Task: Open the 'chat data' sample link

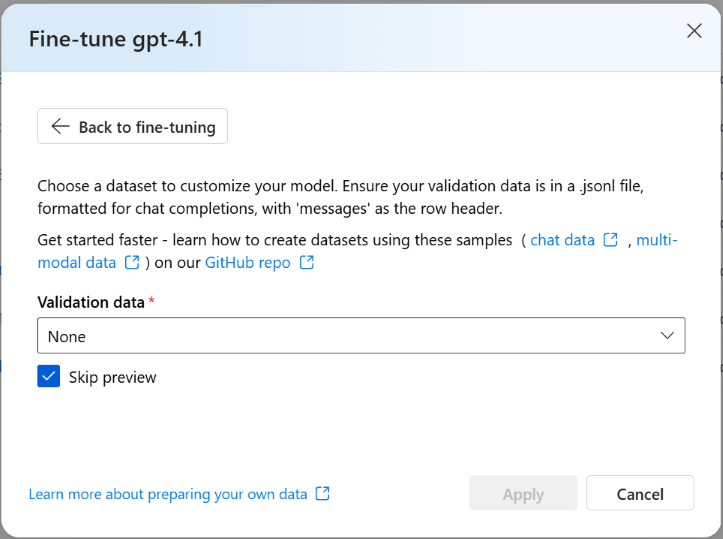Action: point(560,240)
